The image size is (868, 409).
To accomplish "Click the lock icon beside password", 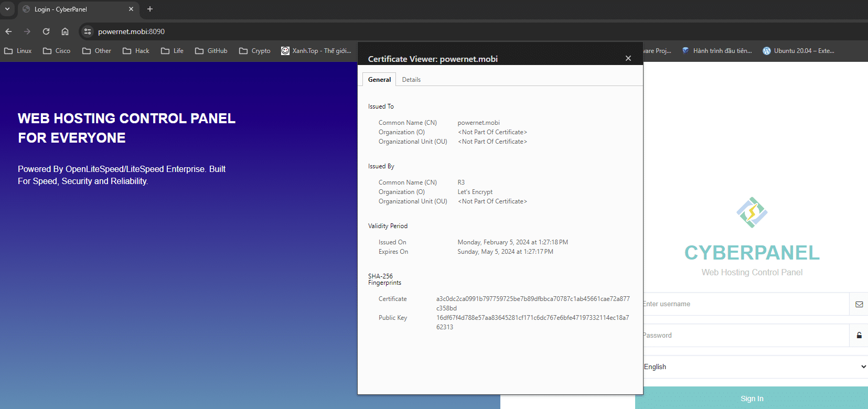I will [859, 336].
